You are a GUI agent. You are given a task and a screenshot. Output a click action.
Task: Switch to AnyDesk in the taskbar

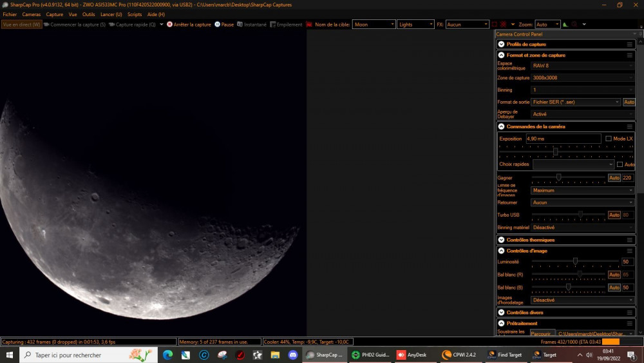tap(412, 355)
